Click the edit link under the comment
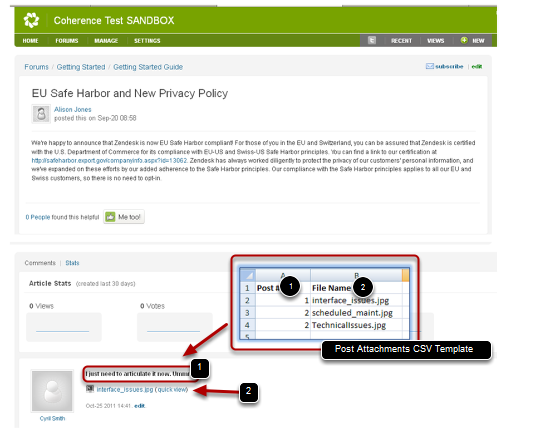 click(139, 406)
